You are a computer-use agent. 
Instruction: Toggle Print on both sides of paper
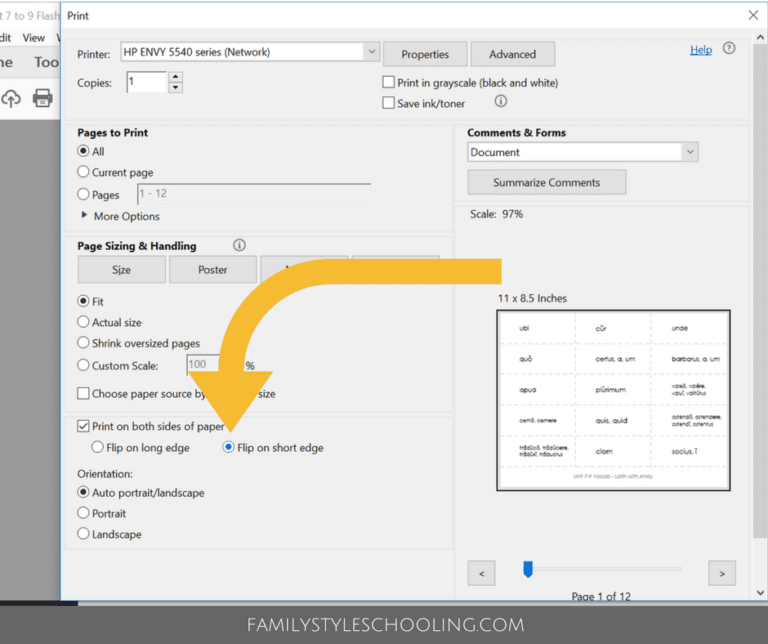pyautogui.click(x=84, y=426)
